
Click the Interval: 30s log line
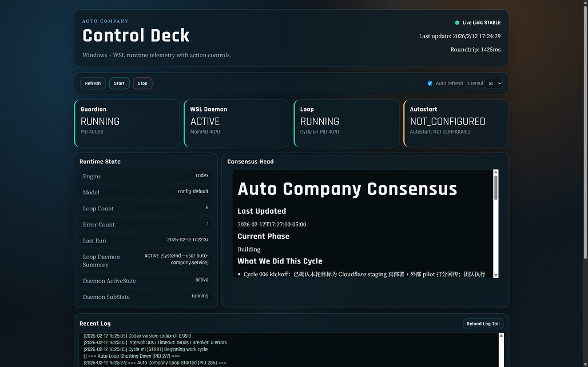(x=155, y=342)
